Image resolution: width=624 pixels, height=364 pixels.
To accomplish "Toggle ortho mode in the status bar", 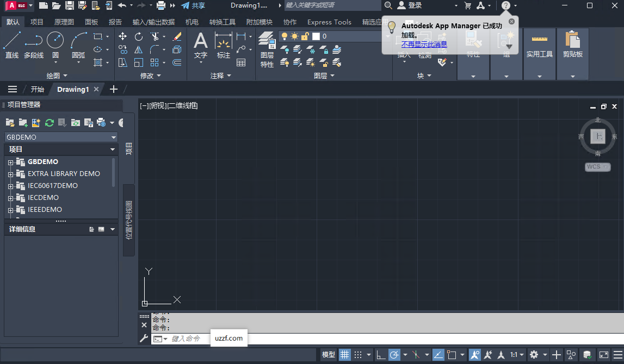I will [380, 354].
